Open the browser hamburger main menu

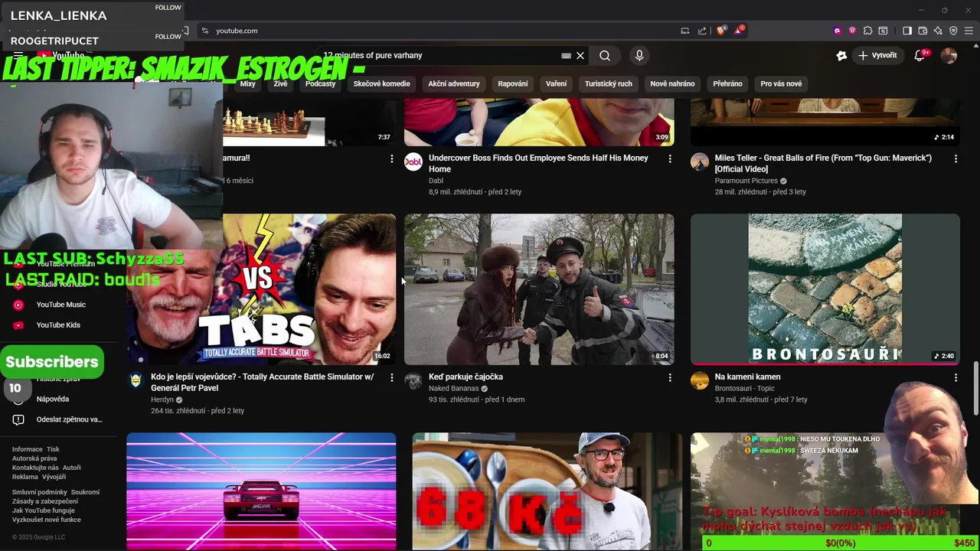(x=969, y=31)
